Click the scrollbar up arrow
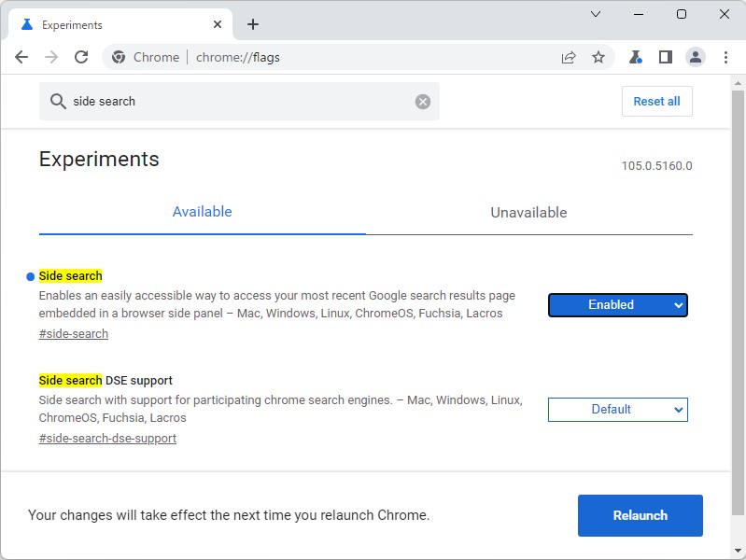 point(738,83)
